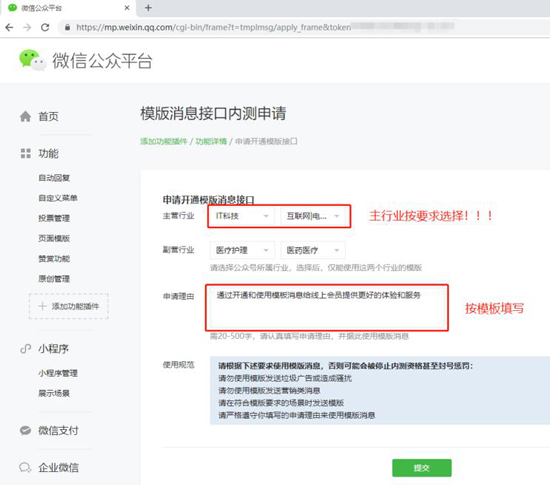
Task: Open the 副营行业 医药医疗 dropdown
Action: [x=313, y=250]
